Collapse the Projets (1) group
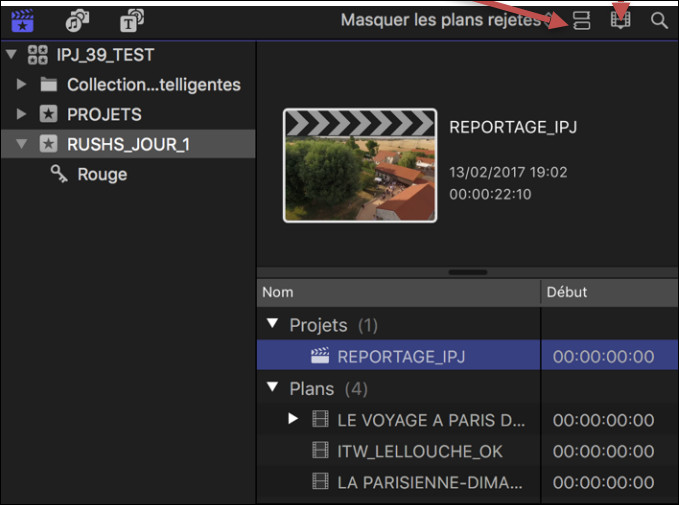 [272, 323]
